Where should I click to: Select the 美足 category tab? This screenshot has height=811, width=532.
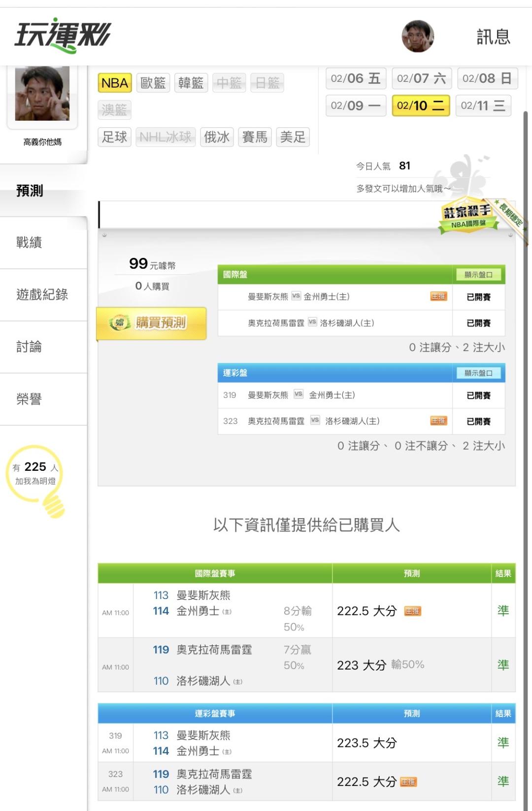pos(293,137)
